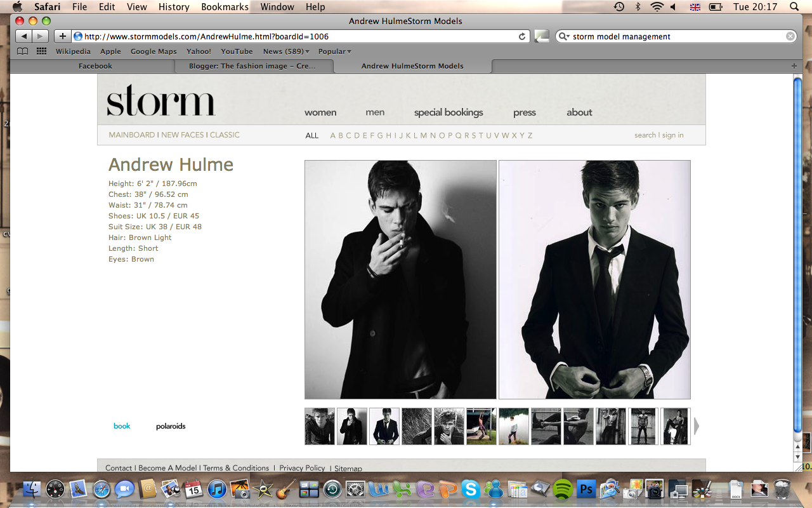Open Spotify in the Dock
This screenshot has width=812, height=508.
(x=561, y=490)
